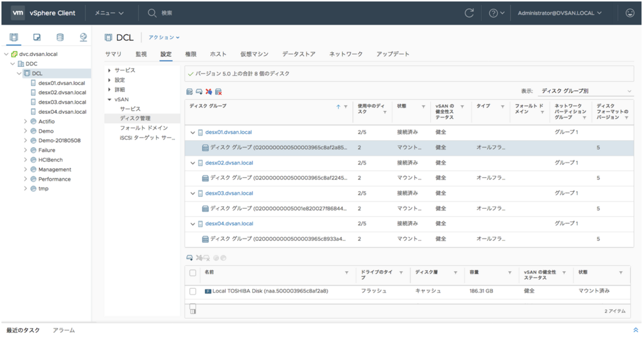644x337 pixels.
Task: Open the Networking inventory view icon
Action: point(84,37)
